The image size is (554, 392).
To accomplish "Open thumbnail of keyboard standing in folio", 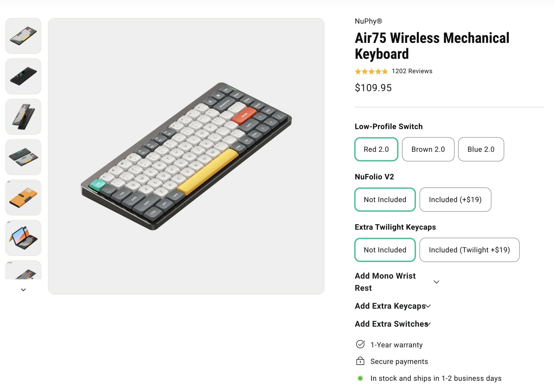I will [23, 117].
